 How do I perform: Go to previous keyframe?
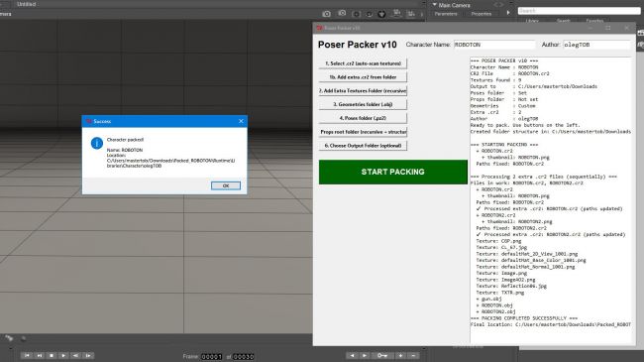point(352,355)
